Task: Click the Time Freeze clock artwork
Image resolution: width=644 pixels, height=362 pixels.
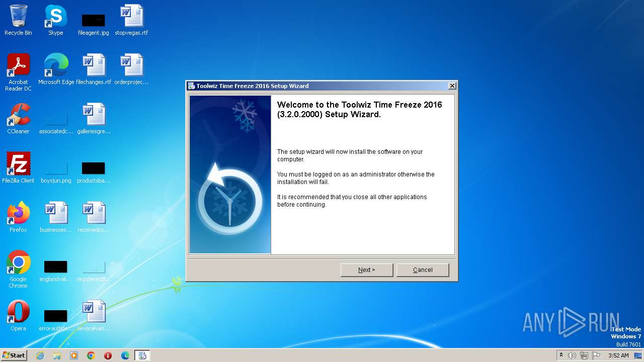Action: 230,174
